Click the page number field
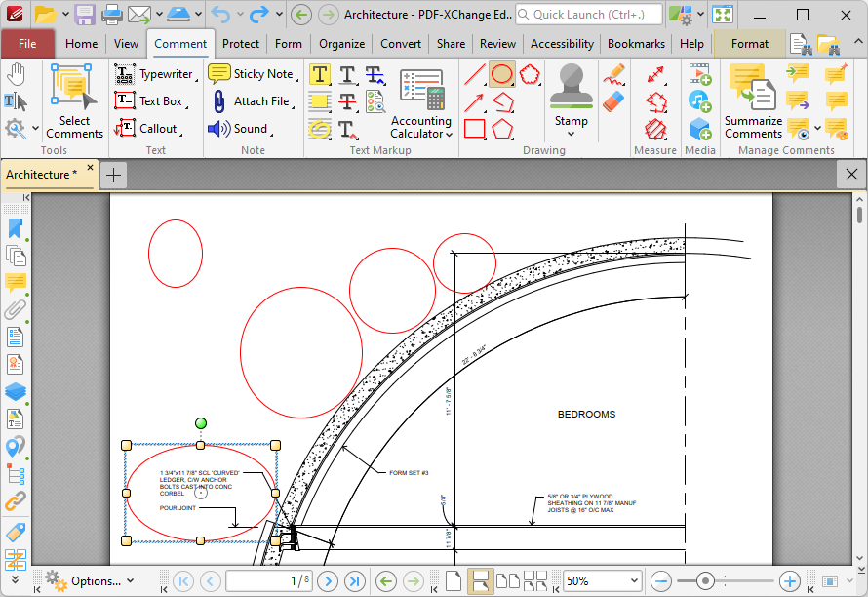This screenshot has width=868, height=597. click(269, 581)
